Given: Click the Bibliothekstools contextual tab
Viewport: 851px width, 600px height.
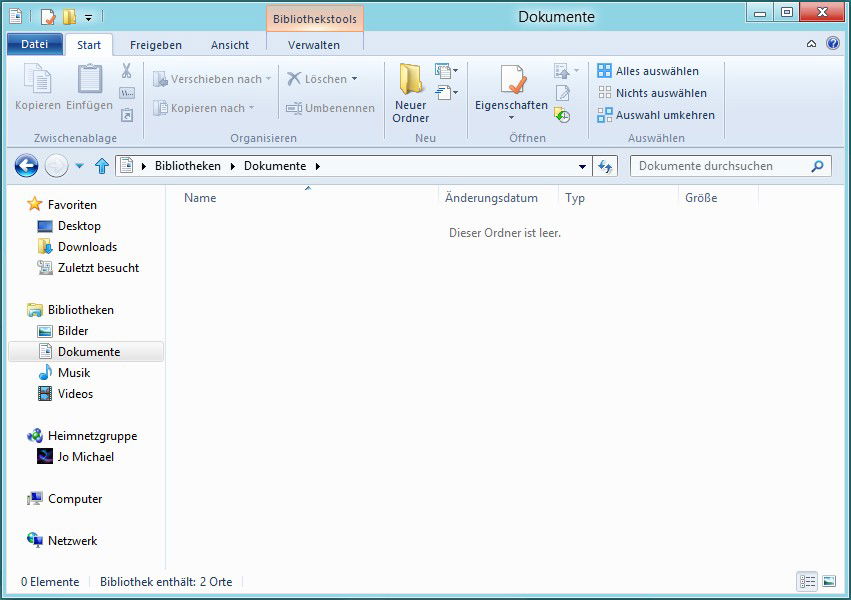Looking at the screenshot, I should tap(315, 19).
